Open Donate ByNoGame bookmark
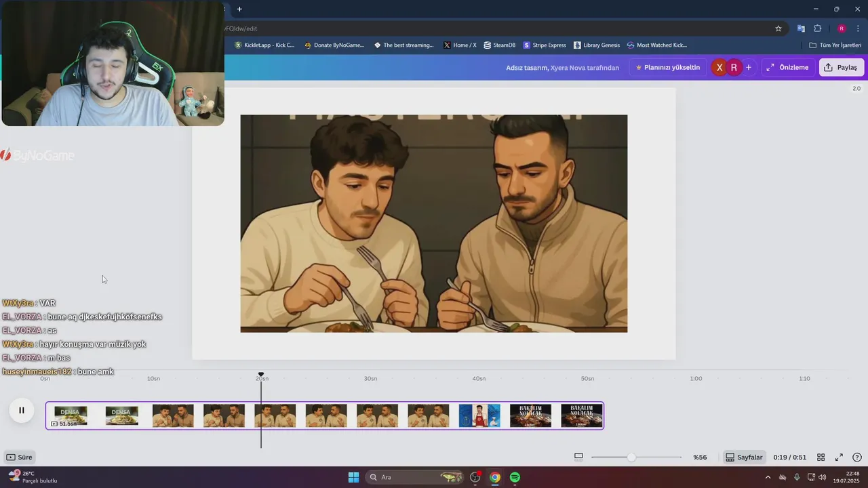This screenshot has height=488, width=868. 334,45
